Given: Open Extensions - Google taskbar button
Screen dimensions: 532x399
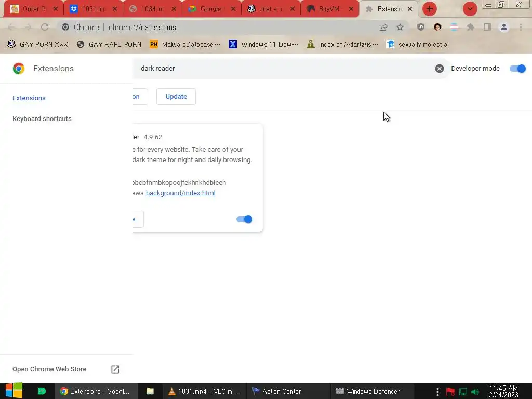Looking at the screenshot, I should pos(96,391).
